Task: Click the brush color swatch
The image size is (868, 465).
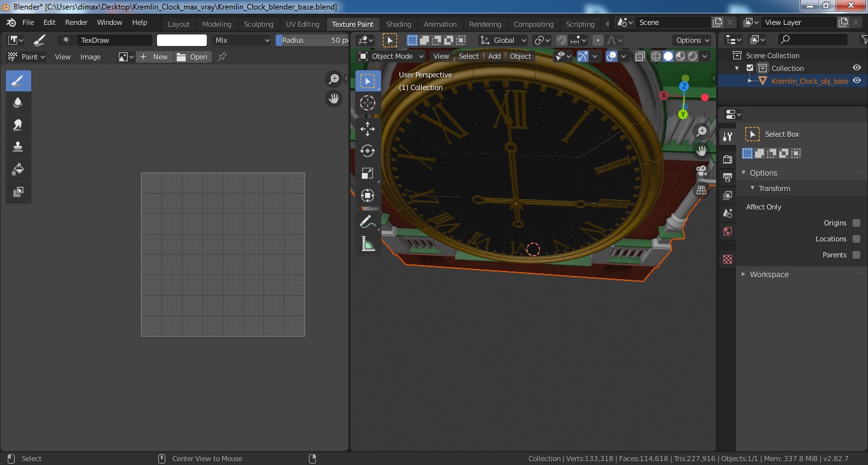Action: pos(182,40)
